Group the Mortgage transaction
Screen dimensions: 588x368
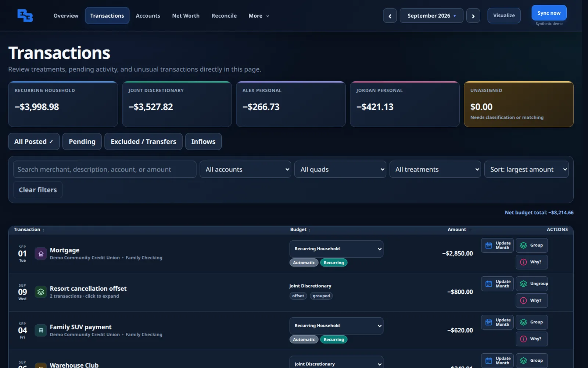pos(532,245)
